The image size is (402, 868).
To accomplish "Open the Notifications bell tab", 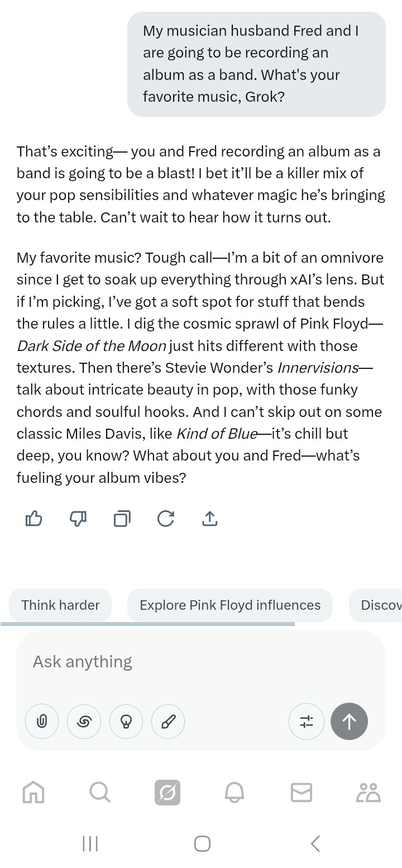I will tap(234, 792).
